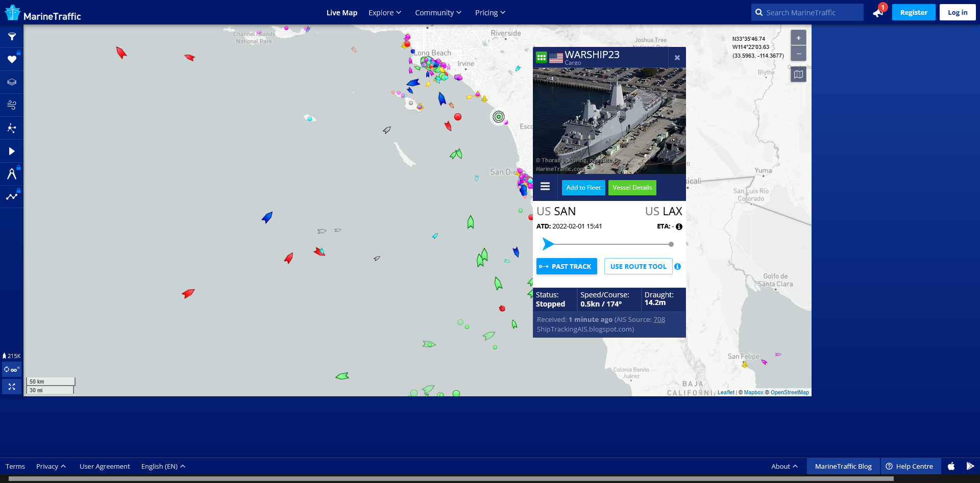This screenshot has width=980, height=483.
Task: Click the Register button
Action: 914,12
